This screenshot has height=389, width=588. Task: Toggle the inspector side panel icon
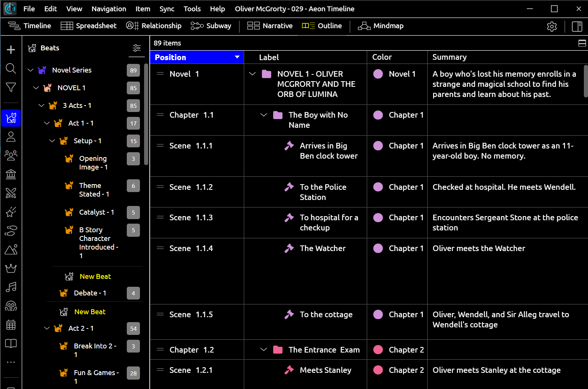click(577, 26)
